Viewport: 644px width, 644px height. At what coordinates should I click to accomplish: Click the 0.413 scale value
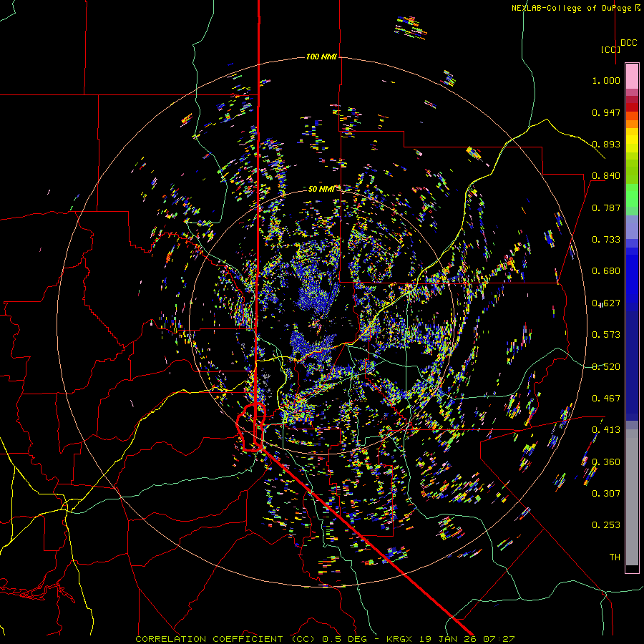[x=606, y=430]
